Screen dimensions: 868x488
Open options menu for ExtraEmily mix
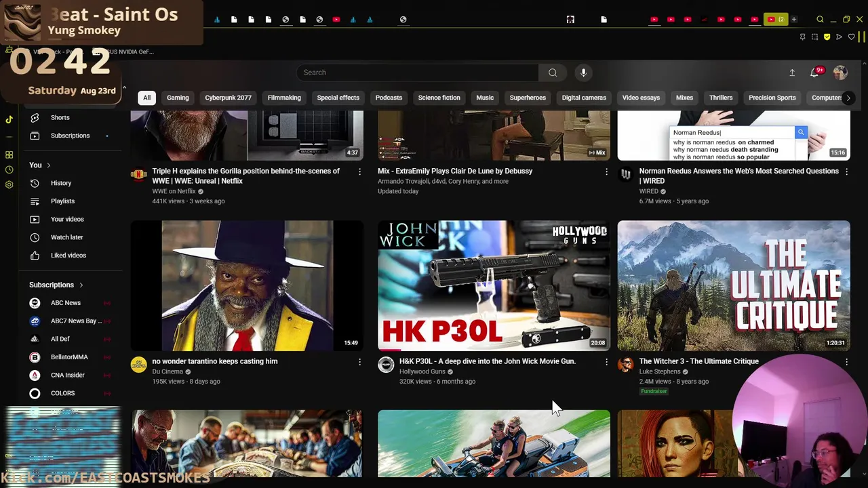(x=606, y=172)
